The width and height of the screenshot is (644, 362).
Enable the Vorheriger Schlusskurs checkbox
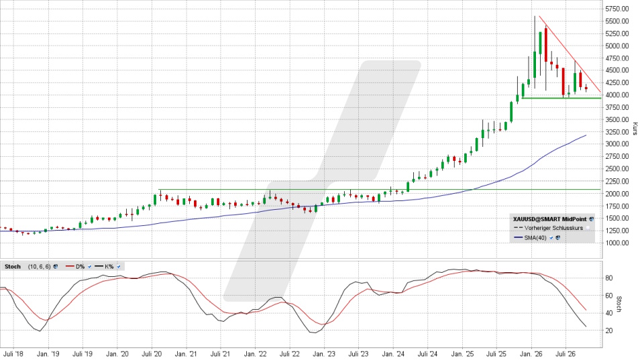[x=588, y=228]
